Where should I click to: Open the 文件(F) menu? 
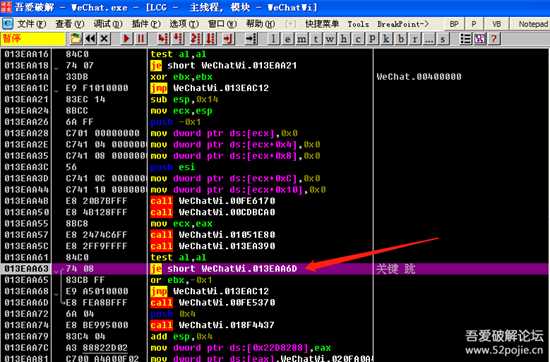[x=32, y=24]
